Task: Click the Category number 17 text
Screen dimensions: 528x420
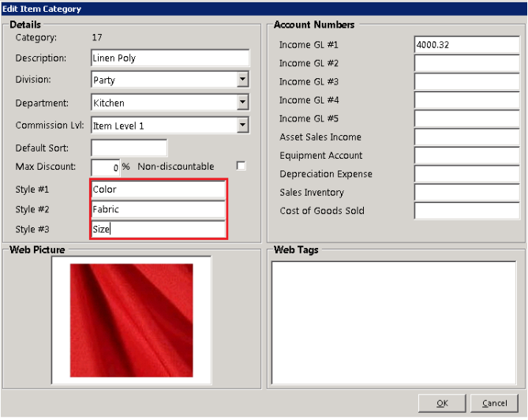Action: pyautogui.click(x=97, y=37)
